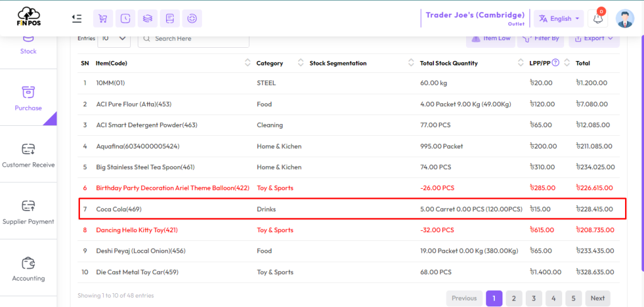Go to page 5
This screenshot has width=644, height=307.
click(574, 298)
